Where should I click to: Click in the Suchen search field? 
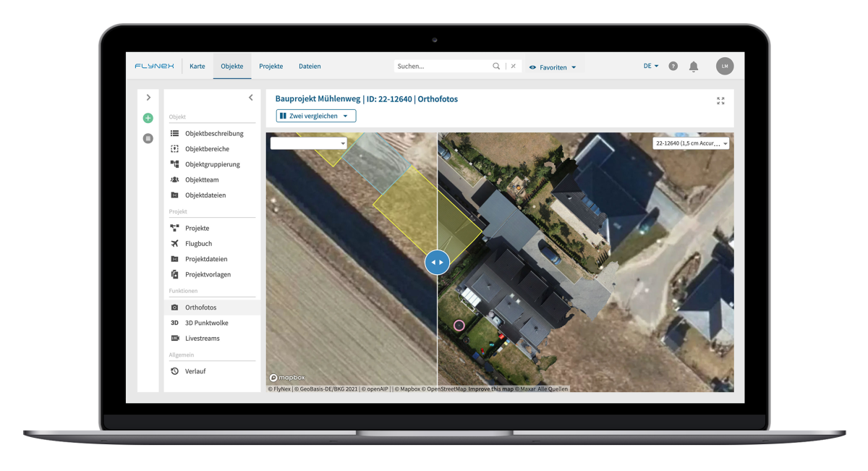tap(441, 66)
